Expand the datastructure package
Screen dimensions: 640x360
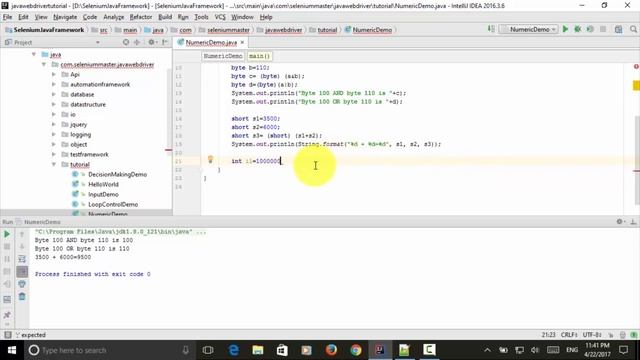[53, 104]
